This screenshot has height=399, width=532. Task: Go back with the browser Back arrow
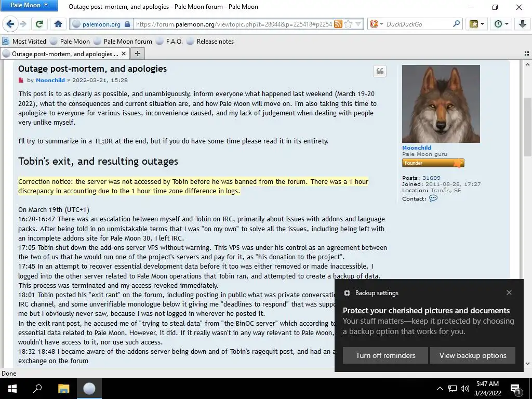tap(10, 24)
